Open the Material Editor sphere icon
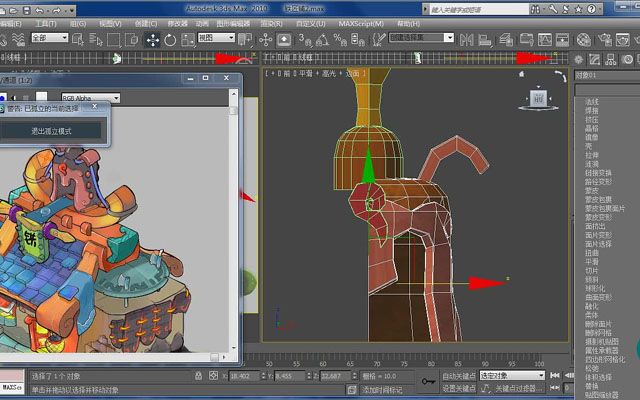The image size is (640, 400). coord(584,40)
